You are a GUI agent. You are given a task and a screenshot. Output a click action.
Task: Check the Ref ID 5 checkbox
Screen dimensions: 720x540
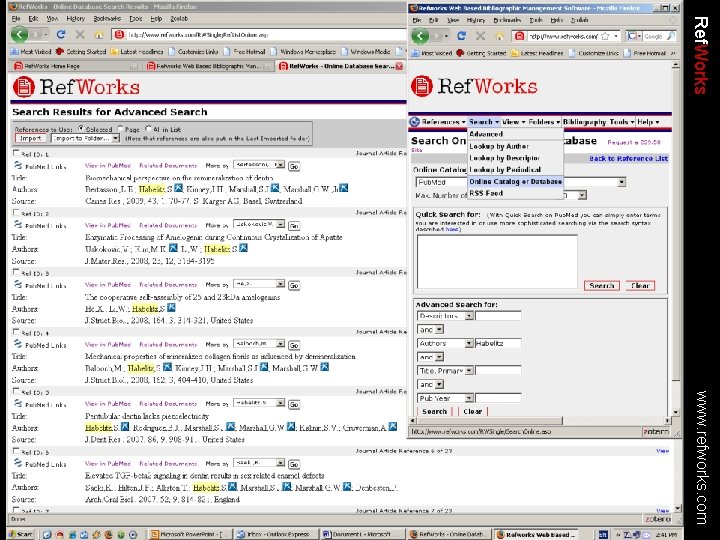tap(16, 391)
